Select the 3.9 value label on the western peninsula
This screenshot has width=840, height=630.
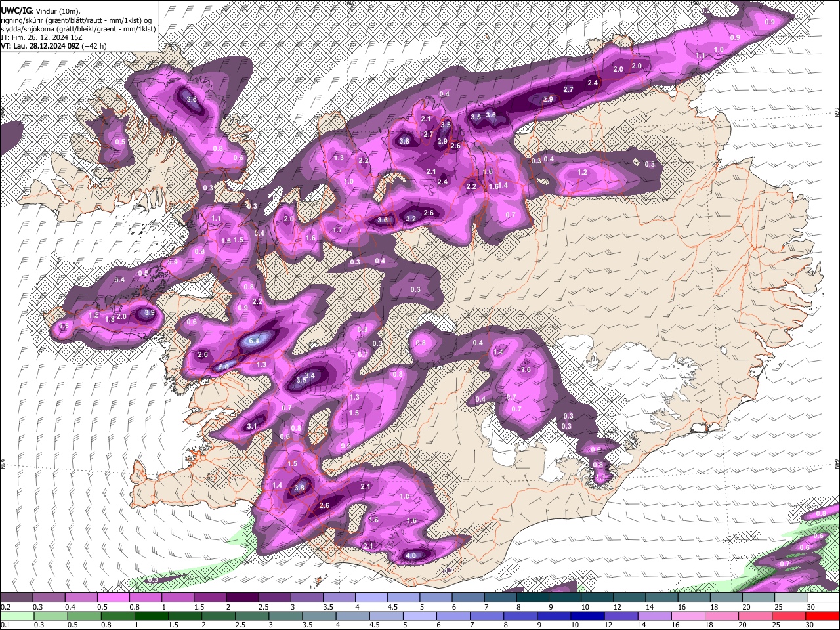tap(150, 313)
